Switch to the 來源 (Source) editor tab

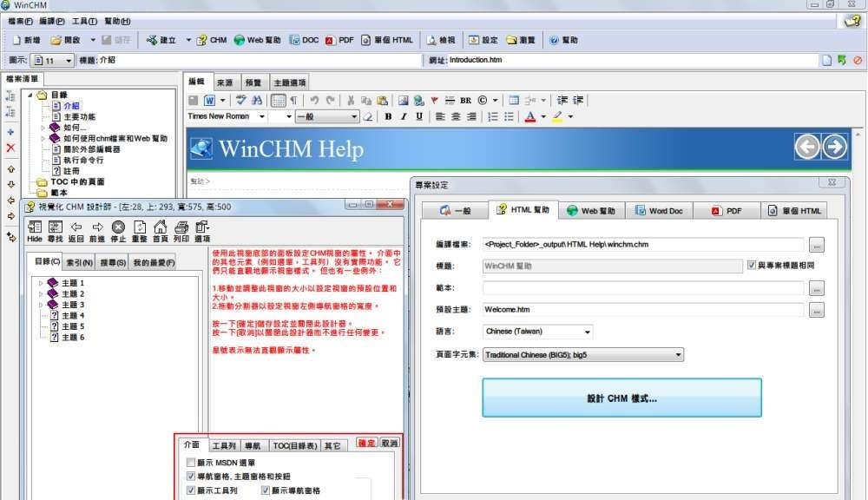point(226,82)
